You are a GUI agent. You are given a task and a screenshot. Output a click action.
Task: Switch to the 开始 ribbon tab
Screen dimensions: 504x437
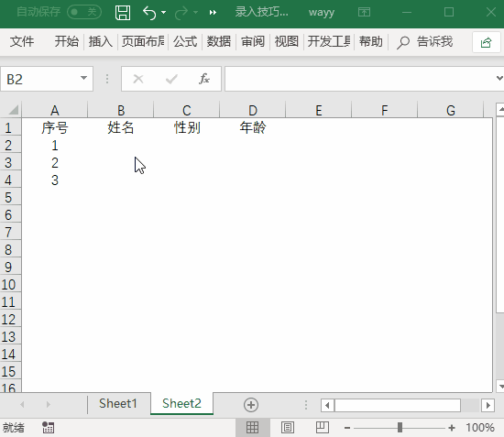click(x=67, y=41)
